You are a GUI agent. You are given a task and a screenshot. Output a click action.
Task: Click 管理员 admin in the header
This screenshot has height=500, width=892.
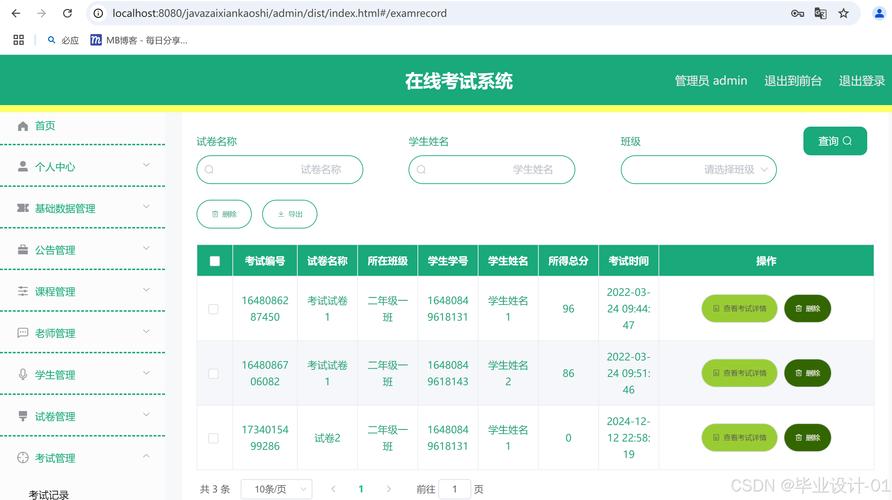click(711, 81)
